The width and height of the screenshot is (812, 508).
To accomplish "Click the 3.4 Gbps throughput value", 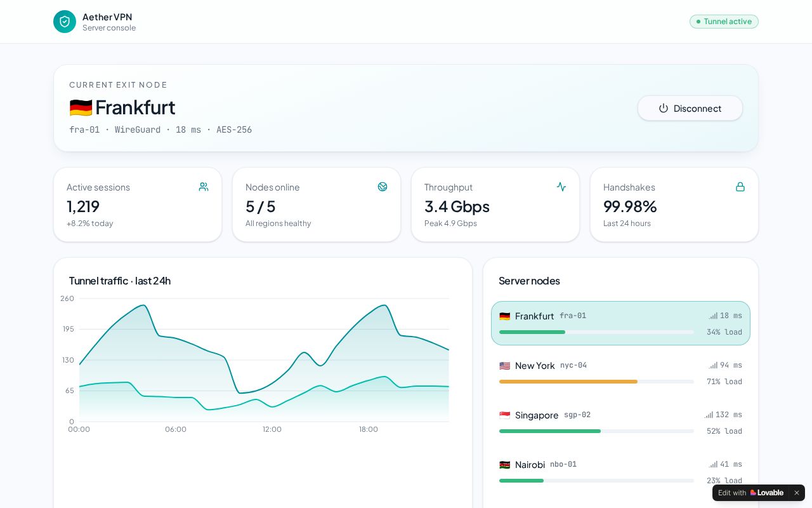I will (x=457, y=206).
